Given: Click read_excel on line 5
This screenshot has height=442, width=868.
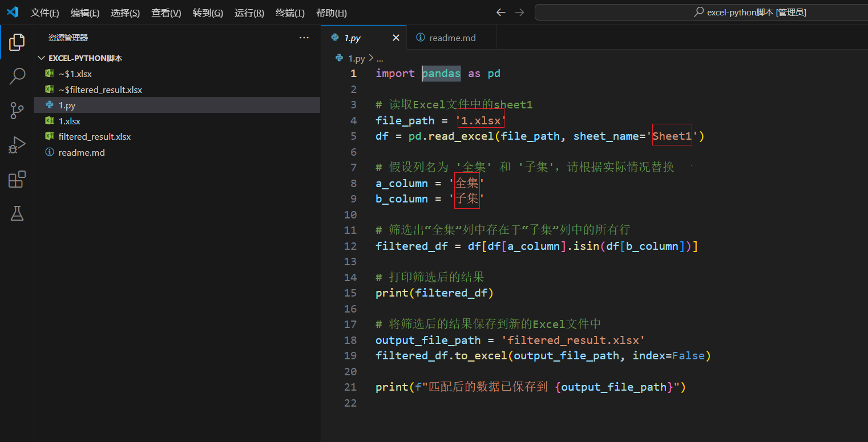Looking at the screenshot, I should (461, 136).
